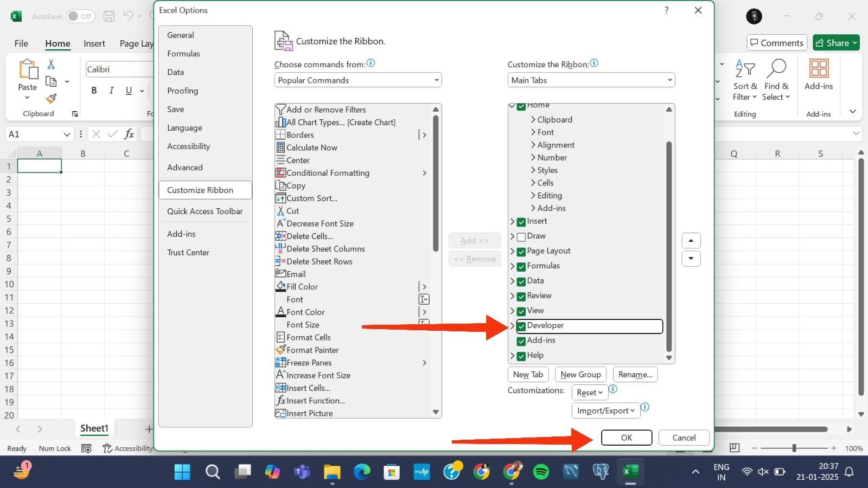Click OK to apply ribbon changes

pyautogui.click(x=627, y=438)
